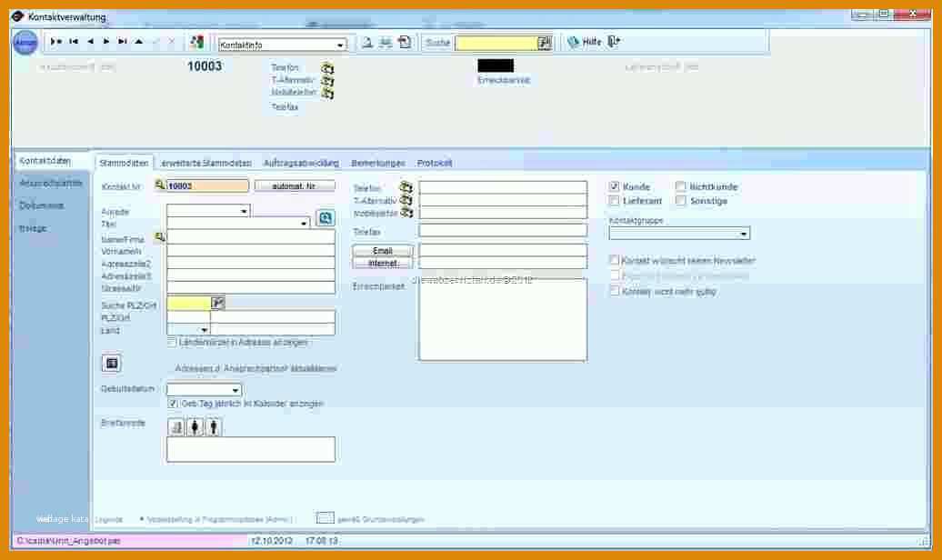Screen dimensions: 942x560
Task: Click magnifier icon beside Name/Firma field
Action: [160, 237]
